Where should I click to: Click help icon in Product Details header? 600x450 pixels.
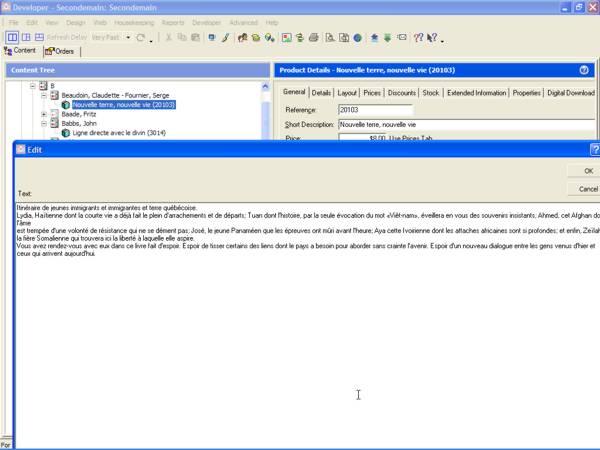(584, 71)
